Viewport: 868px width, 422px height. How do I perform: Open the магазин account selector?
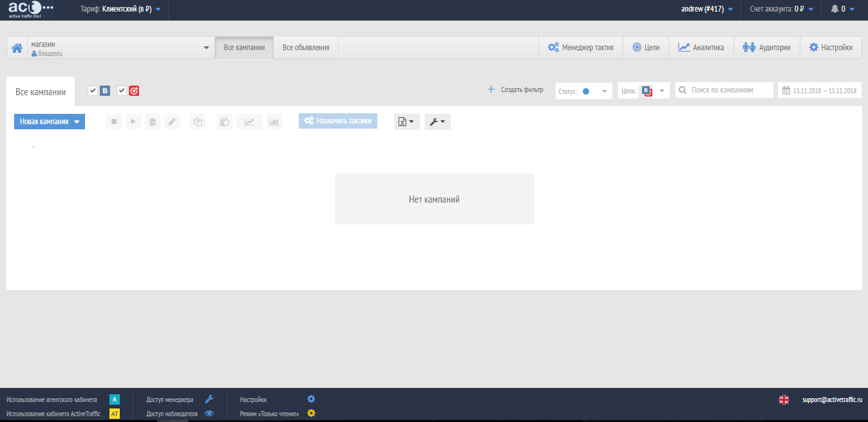120,48
